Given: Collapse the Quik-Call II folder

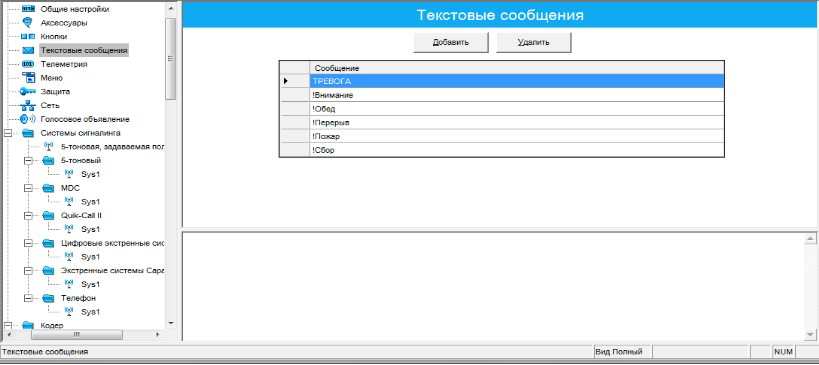Looking at the screenshot, I should click(x=28, y=216).
